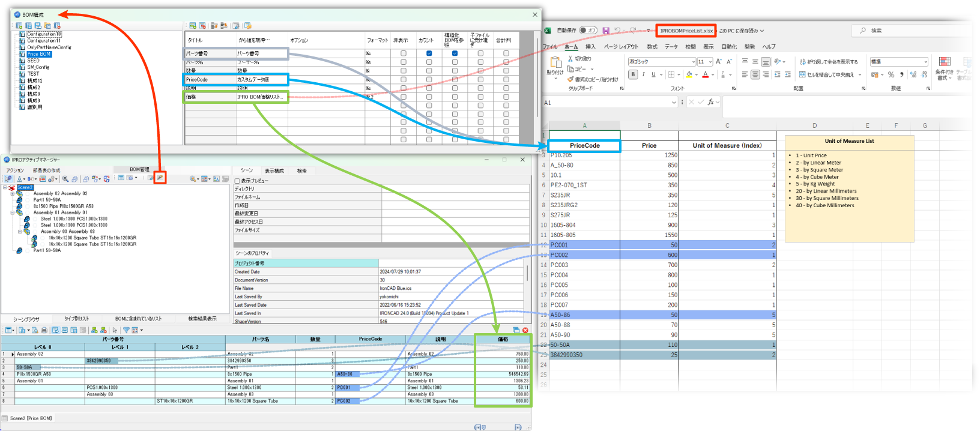Image resolution: width=980 pixels, height=431 pixels.
Task: Click the cursor select icon in BOM bottom toolbar
Action: pos(115,330)
